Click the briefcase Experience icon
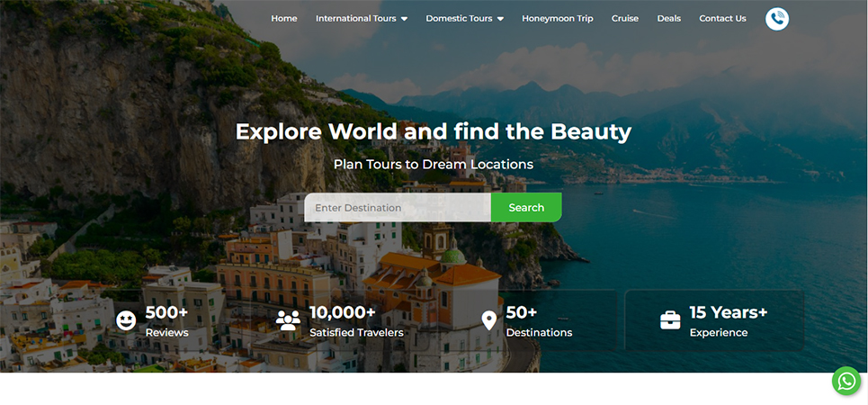This screenshot has width=868, height=405. [x=670, y=320]
